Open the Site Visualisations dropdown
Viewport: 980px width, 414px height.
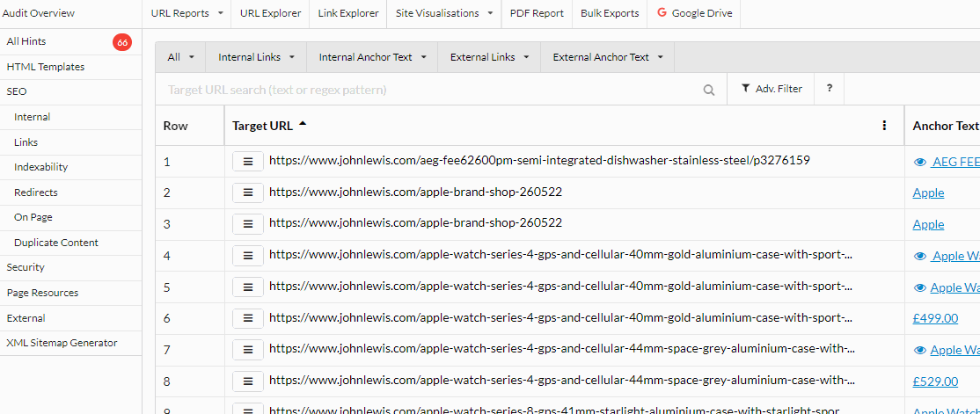tap(443, 13)
